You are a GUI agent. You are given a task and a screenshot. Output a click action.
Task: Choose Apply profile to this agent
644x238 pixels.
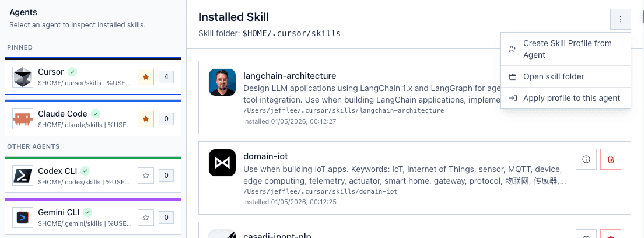coord(566,98)
